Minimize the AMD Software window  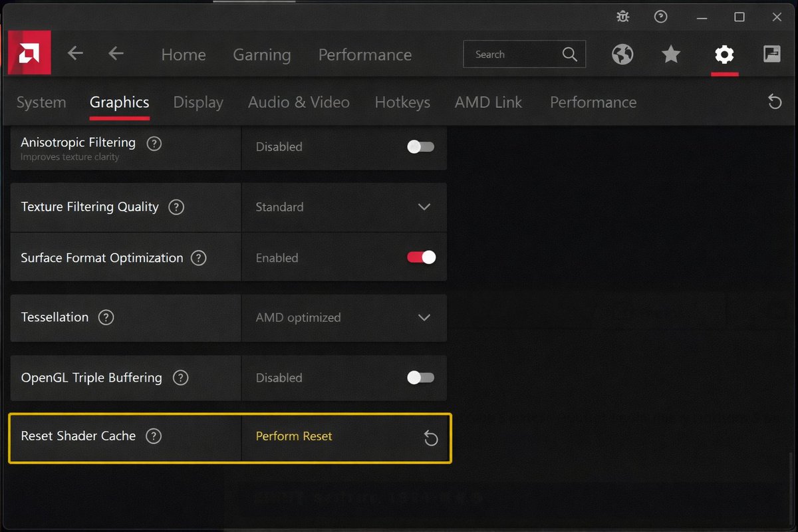click(x=701, y=17)
